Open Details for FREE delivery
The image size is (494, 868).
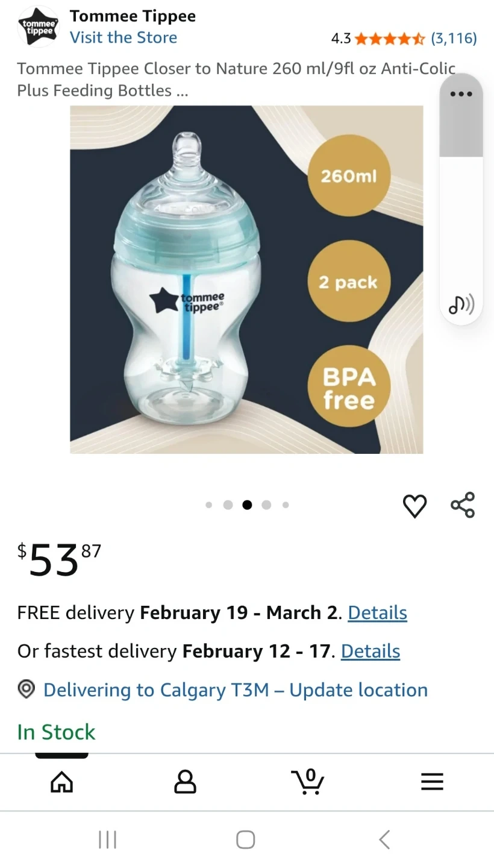click(x=378, y=612)
